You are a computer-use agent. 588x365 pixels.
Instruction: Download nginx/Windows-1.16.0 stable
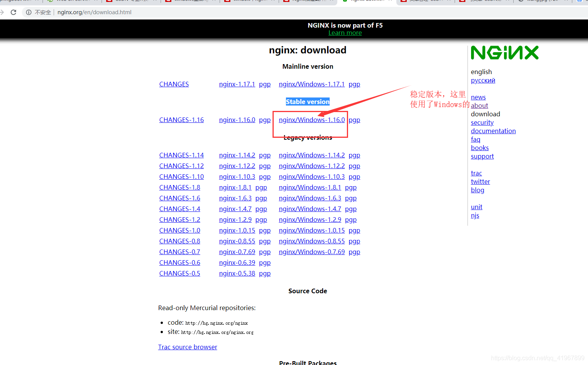pos(312,120)
